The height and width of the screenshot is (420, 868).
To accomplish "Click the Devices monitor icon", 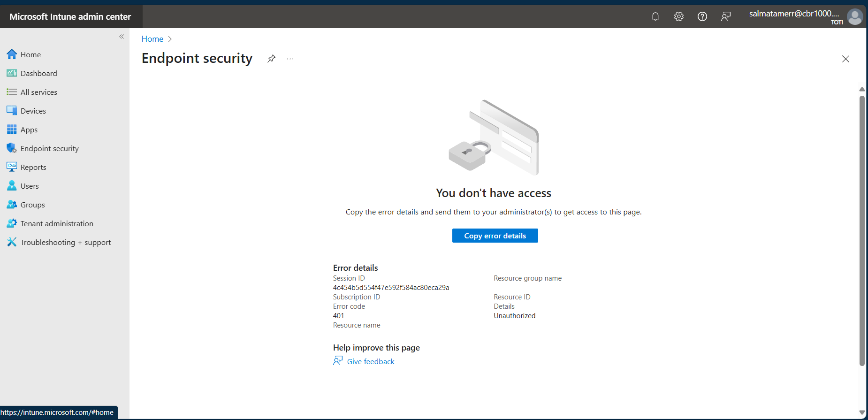I will (x=12, y=111).
